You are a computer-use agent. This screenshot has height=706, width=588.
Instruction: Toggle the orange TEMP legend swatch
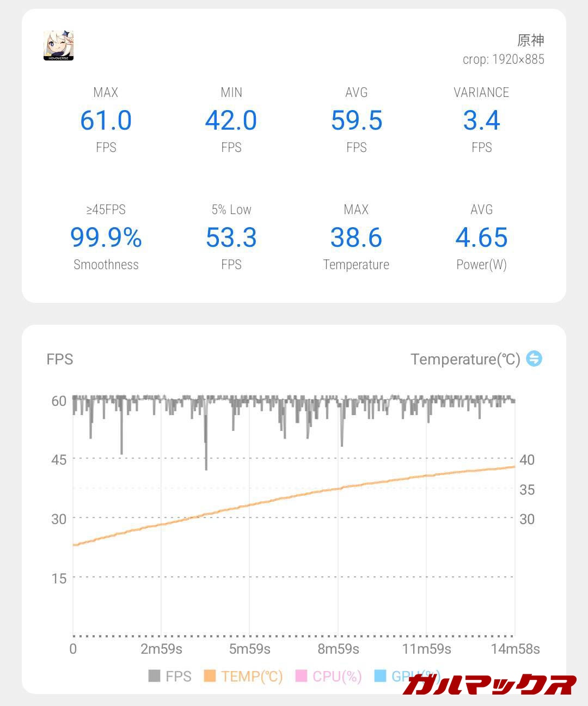tap(210, 676)
